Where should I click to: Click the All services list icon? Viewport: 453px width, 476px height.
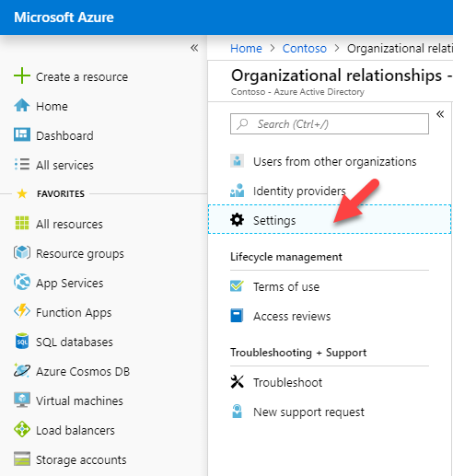[x=22, y=164]
